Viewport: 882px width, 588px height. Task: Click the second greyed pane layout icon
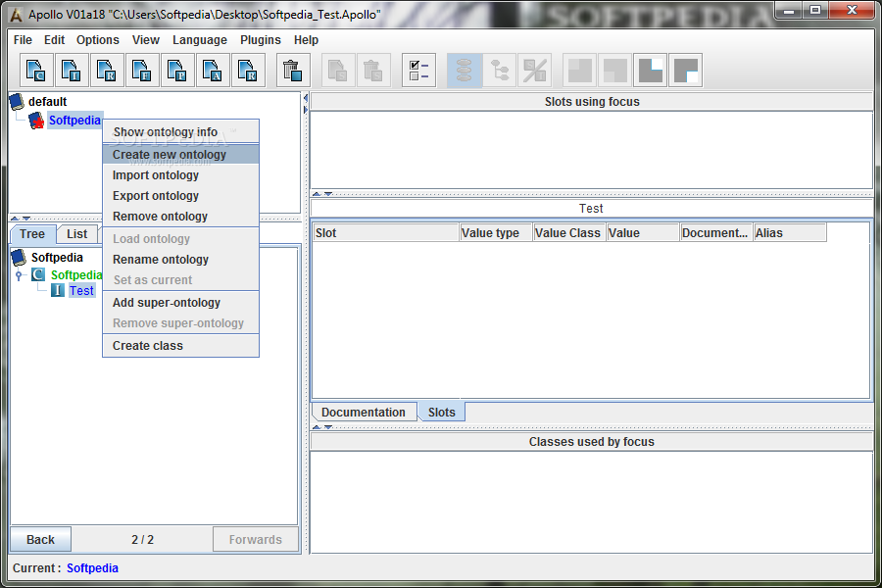click(x=615, y=71)
